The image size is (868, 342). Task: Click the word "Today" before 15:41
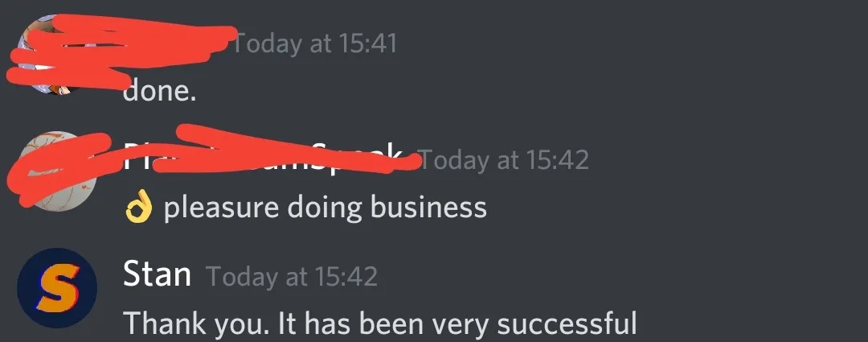268,43
